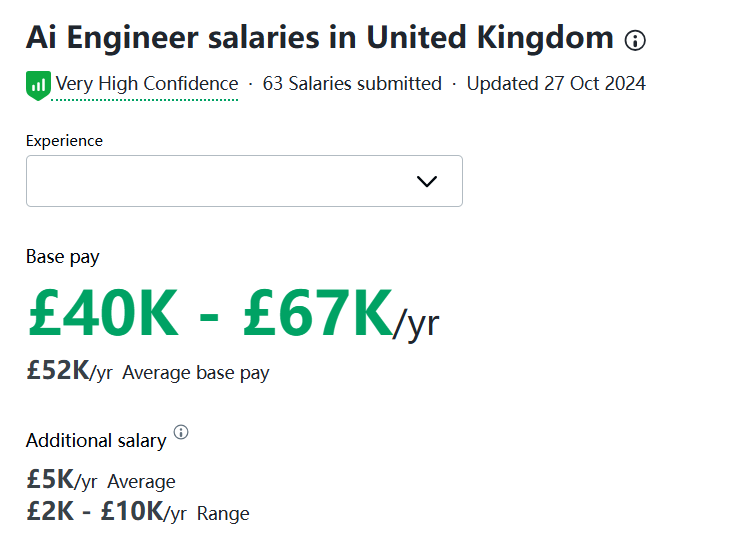Click the Experience field label
Screen dimensions: 731x557
[x=64, y=141]
